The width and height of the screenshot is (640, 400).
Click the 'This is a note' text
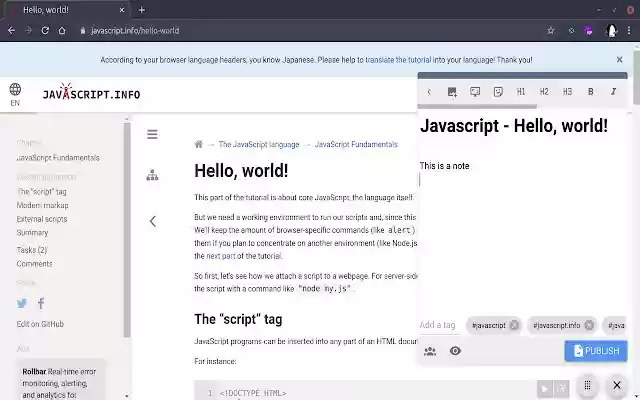[444, 166]
